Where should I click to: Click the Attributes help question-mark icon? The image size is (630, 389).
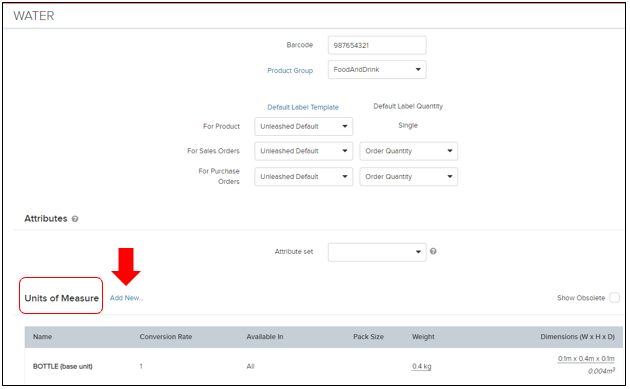tap(75, 219)
